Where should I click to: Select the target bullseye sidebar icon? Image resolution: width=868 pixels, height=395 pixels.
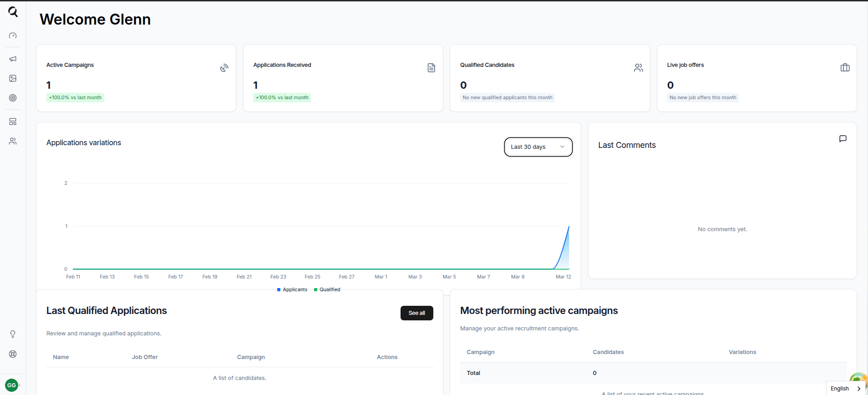pos(13,98)
